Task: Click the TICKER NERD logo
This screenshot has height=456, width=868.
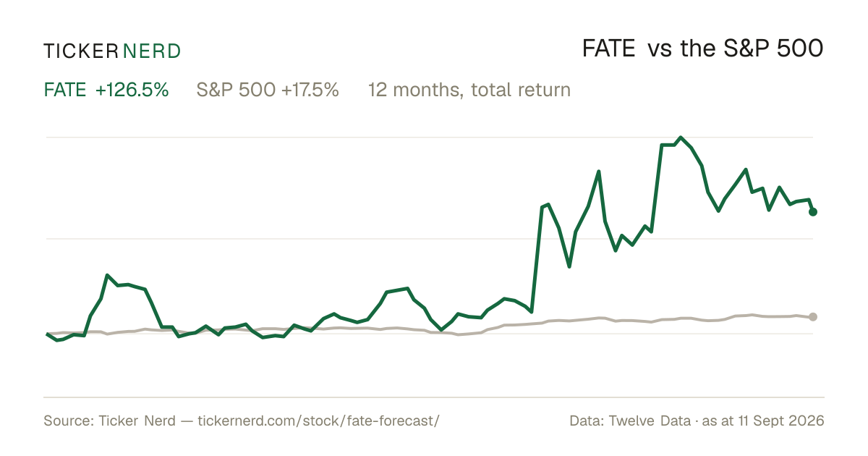Action: (x=112, y=51)
